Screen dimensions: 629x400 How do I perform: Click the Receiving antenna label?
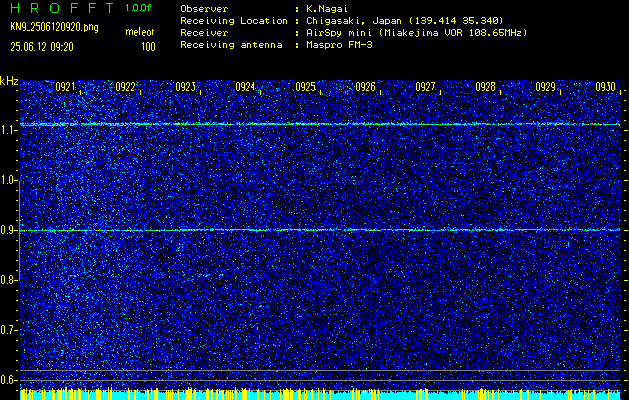click(x=231, y=45)
